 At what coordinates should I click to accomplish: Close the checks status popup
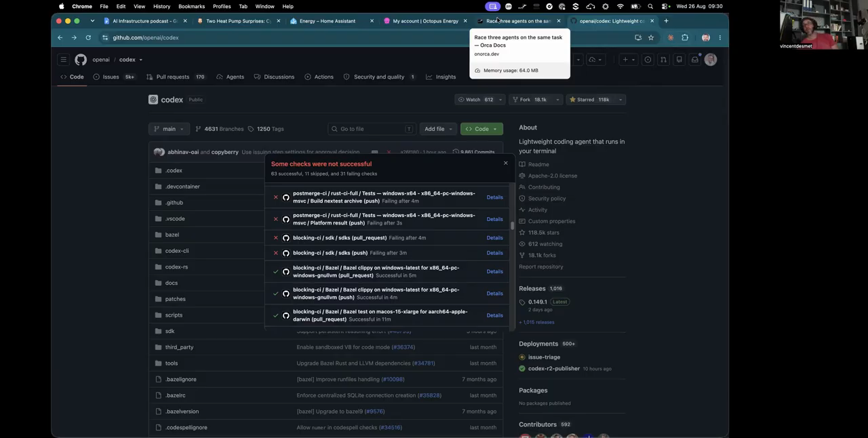click(x=505, y=163)
